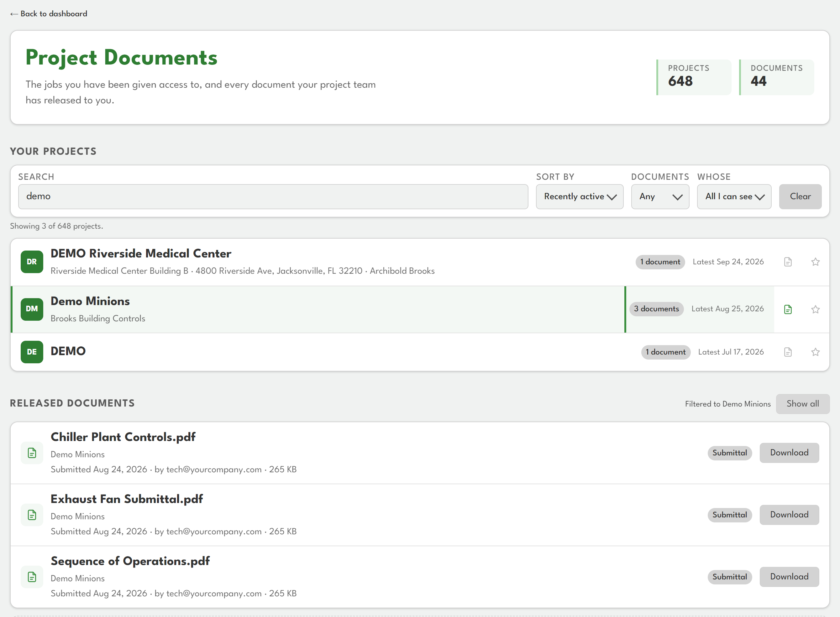Open the document icon on the DEMO row
The height and width of the screenshot is (617, 840).
(788, 352)
